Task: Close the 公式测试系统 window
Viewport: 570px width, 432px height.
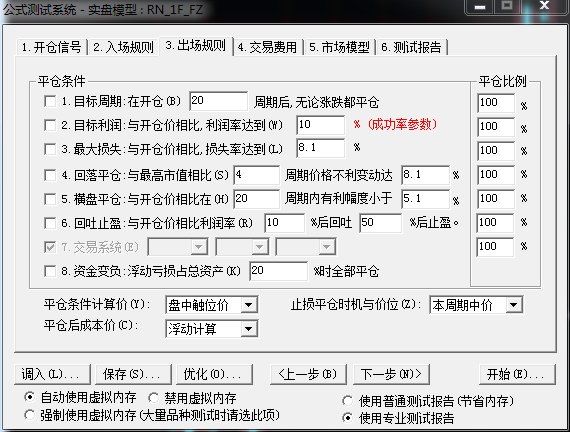Action: pos(544,6)
